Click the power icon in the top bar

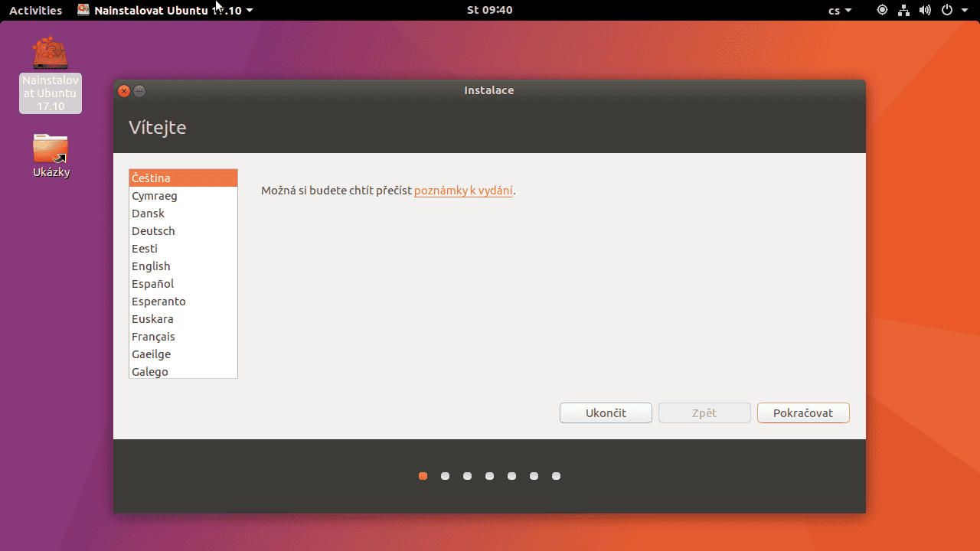click(x=947, y=10)
